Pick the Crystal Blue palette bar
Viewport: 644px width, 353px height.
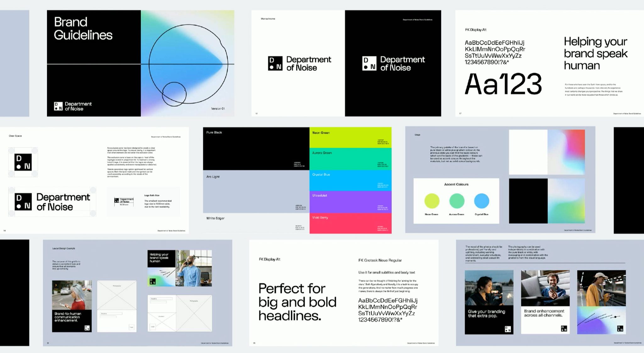(x=350, y=180)
